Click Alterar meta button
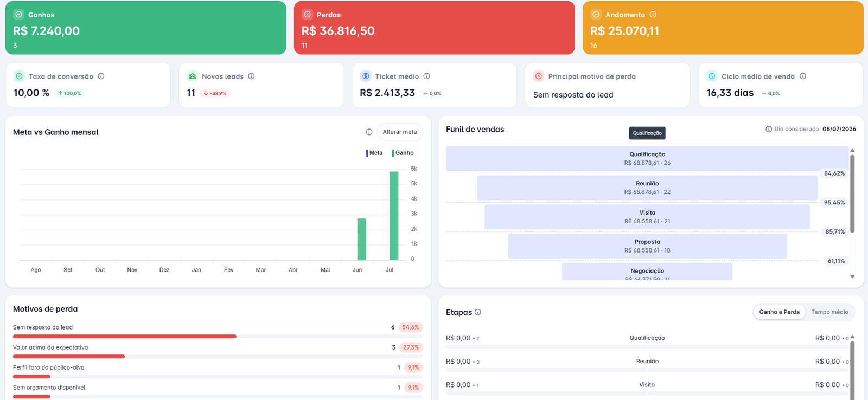Screen dimensions: 868x400 pos(400,132)
